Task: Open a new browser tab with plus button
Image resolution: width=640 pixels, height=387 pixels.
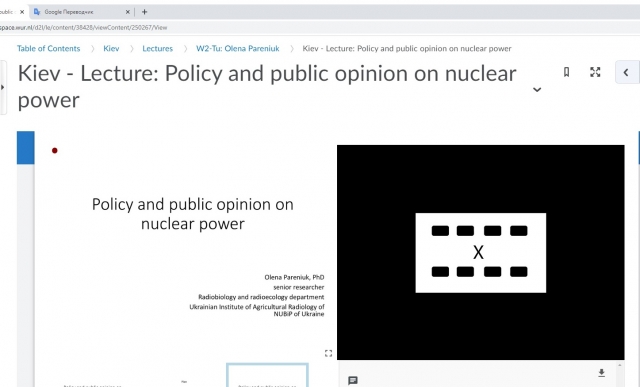Action: (144, 12)
